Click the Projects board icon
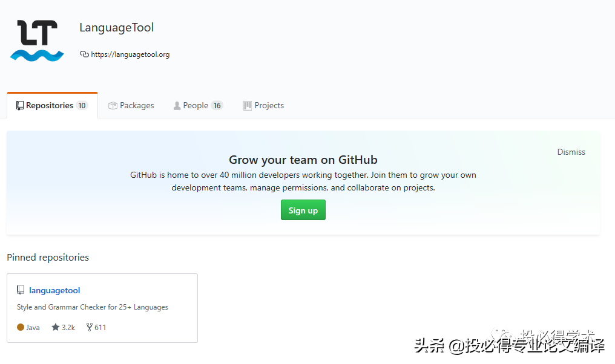Viewport: 615px width, 364px height. (247, 106)
